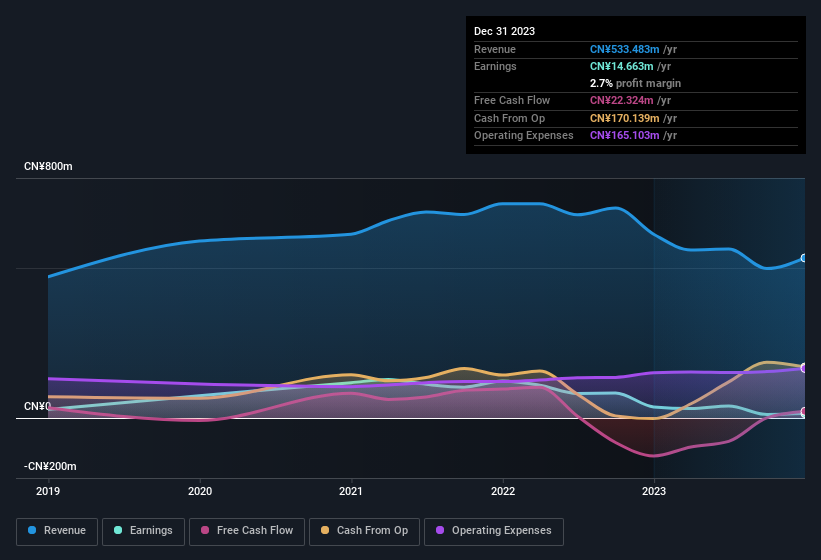The image size is (821, 560).
Task: Toggle the Revenue legend button
Action: click(57, 531)
